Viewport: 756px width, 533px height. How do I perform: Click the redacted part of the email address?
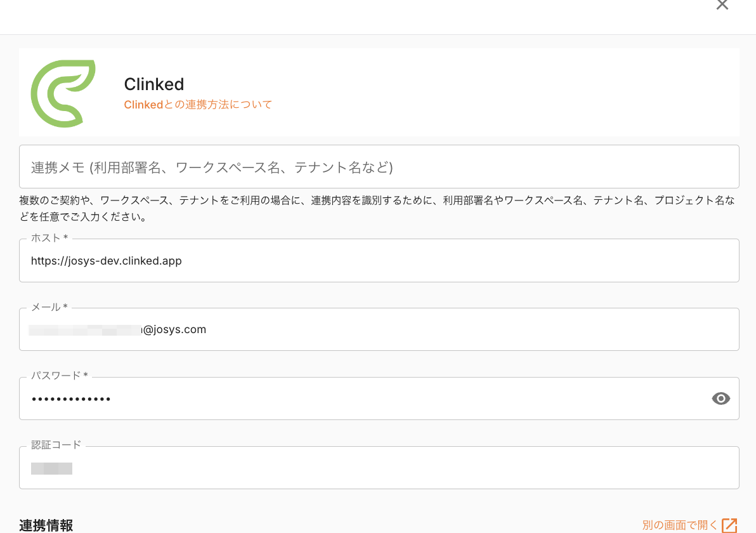86,330
